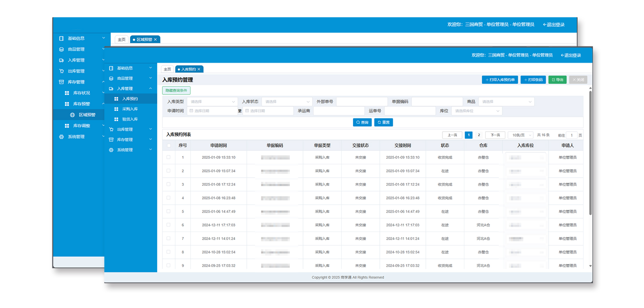The width and height of the screenshot is (644, 308).
Task: Open the 采购入库 sidebar menu item
Action: (130, 109)
